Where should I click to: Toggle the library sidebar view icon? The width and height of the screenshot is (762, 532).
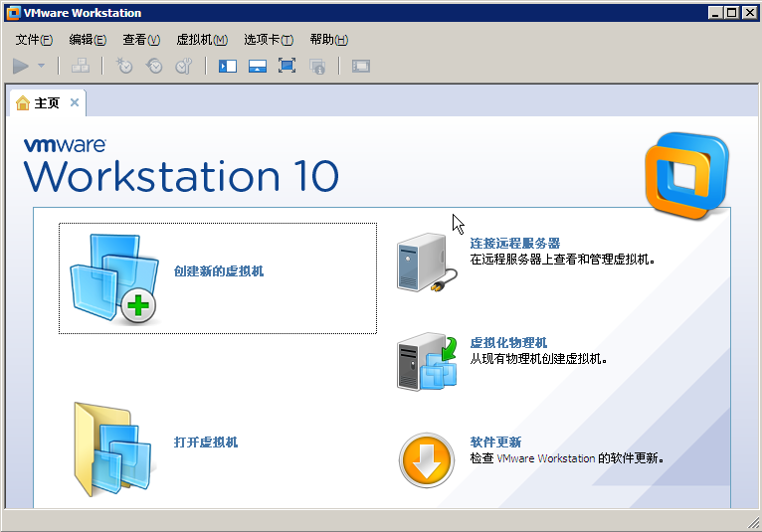(x=228, y=66)
